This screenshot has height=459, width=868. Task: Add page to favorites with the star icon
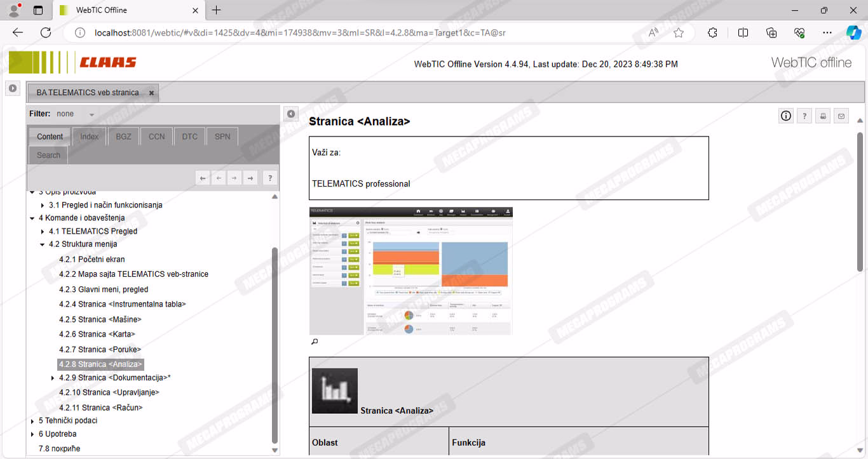tap(679, 32)
